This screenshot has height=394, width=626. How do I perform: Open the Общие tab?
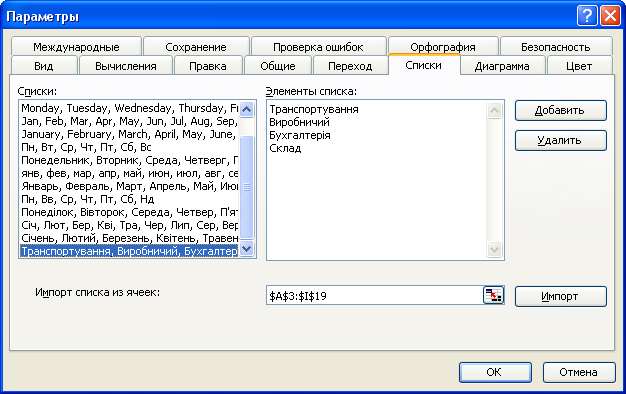(x=278, y=66)
